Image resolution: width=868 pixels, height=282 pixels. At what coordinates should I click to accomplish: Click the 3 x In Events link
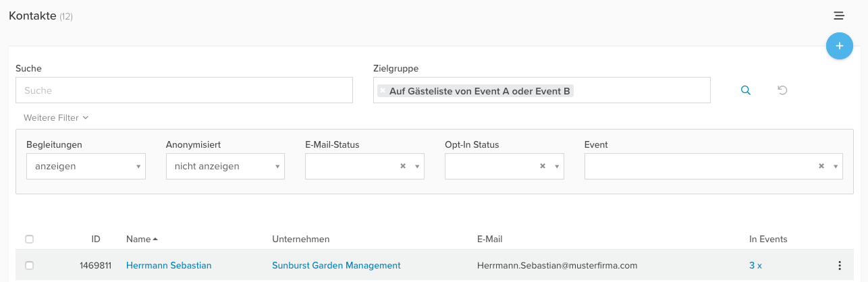click(x=755, y=266)
